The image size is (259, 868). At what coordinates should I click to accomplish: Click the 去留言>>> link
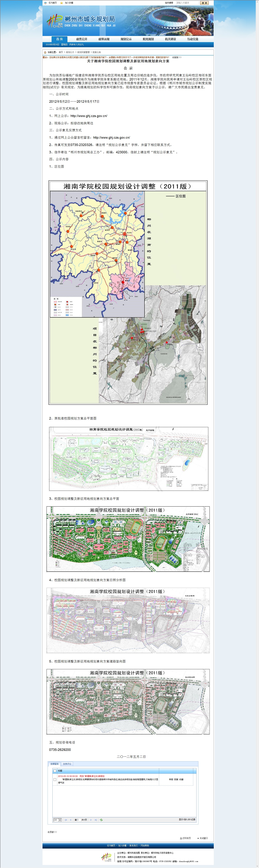click(x=177, y=57)
